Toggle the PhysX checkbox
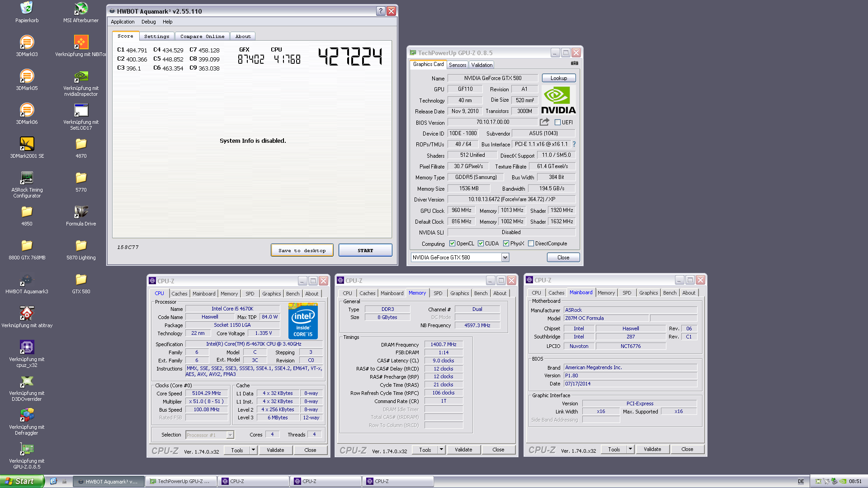The width and height of the screenshot is (868, 488). 506,244
